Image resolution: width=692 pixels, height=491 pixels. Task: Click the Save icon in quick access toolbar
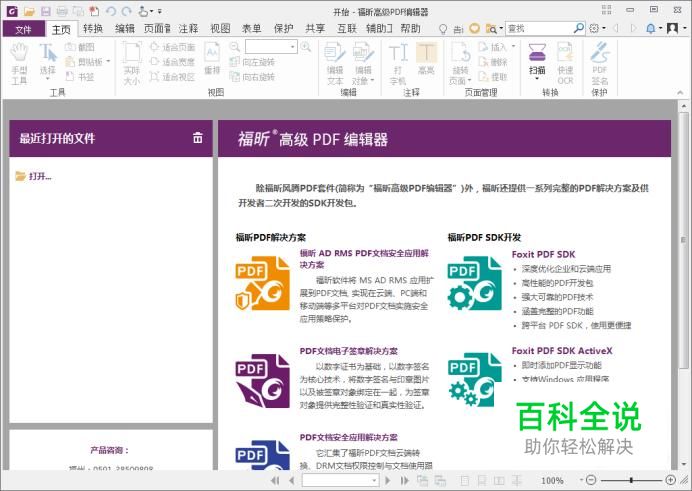(45, 11)
